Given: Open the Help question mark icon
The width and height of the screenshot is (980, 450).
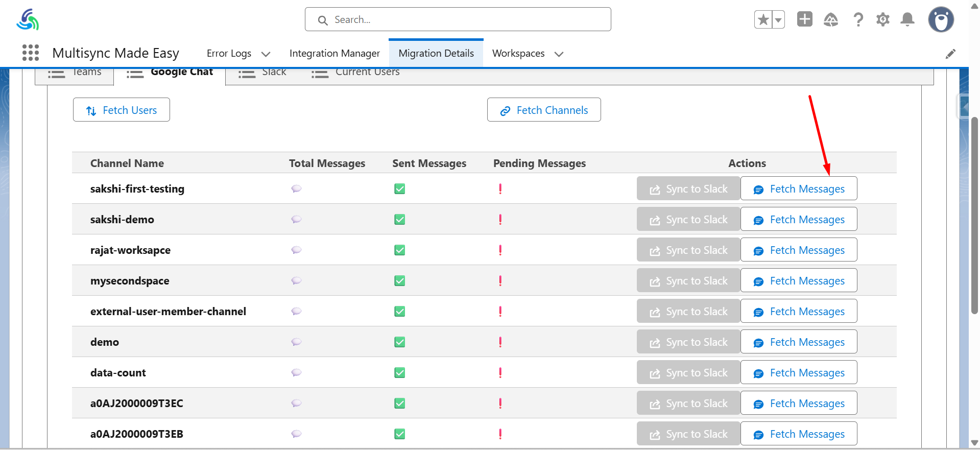Looking at the screenshot, I should tap(858, 20).
